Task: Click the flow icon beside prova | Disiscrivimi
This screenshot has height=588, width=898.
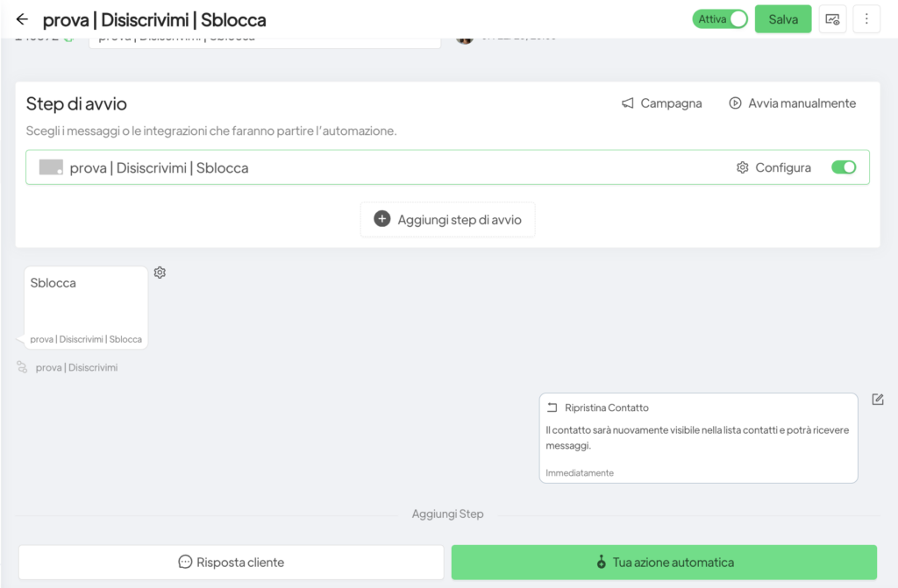Action: point(22,367)
